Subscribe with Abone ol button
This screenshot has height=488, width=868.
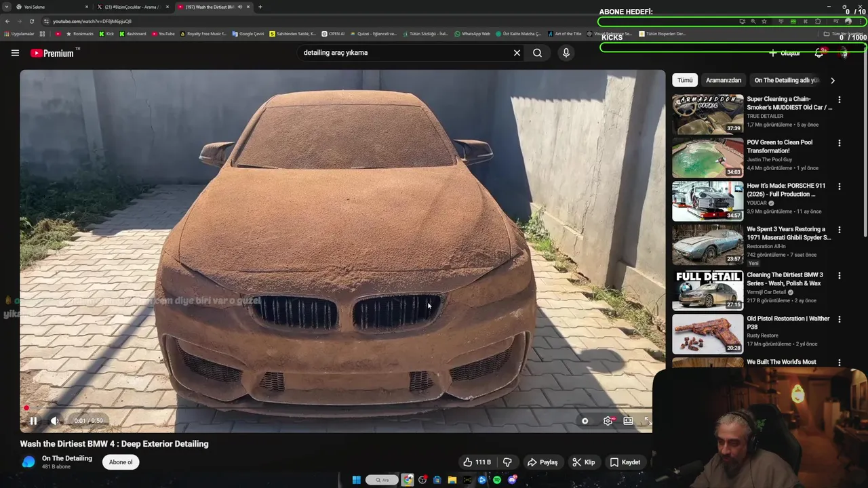(x=121, y=462)
